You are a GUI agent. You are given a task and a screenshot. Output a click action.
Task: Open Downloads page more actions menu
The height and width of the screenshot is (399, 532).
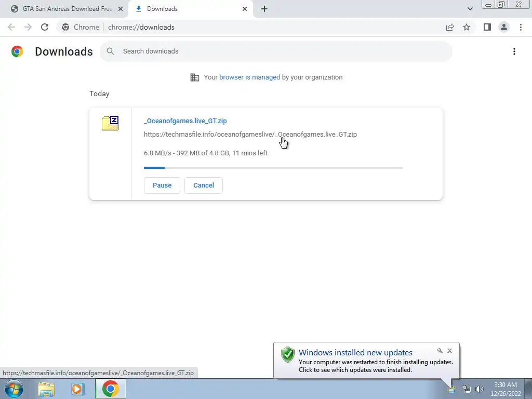click(x=514, y=51)
